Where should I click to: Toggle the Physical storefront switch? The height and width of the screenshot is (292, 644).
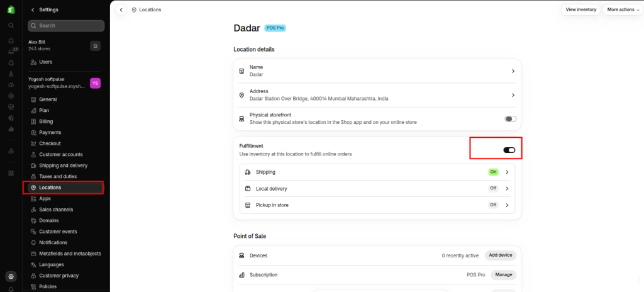tap(511, 119)
